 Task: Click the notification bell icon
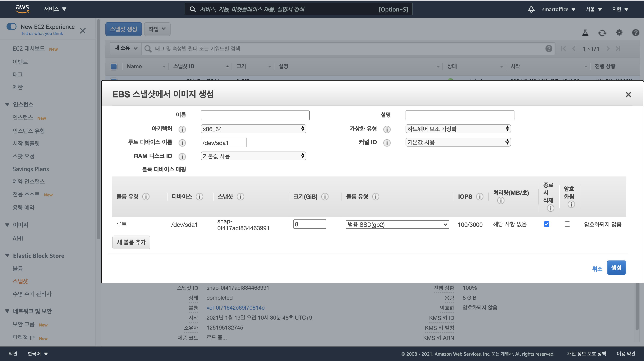[531, 9]
